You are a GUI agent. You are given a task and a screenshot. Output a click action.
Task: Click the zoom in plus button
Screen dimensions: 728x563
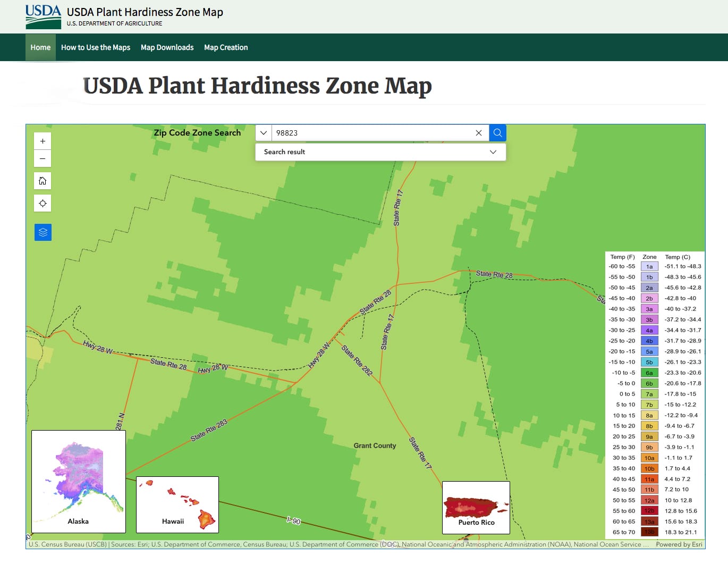pyautogui.click(x=43, y=141)
